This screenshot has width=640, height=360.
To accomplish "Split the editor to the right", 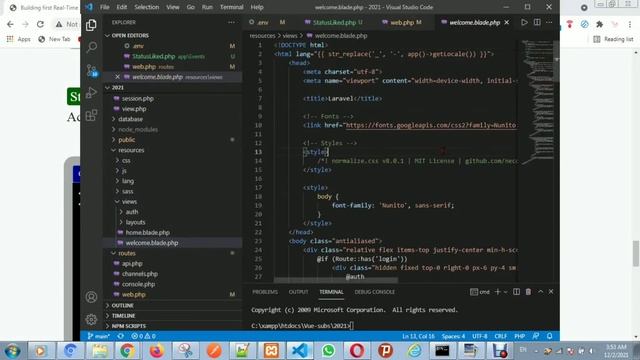I will pyautogui.click(x=537, y=22).
